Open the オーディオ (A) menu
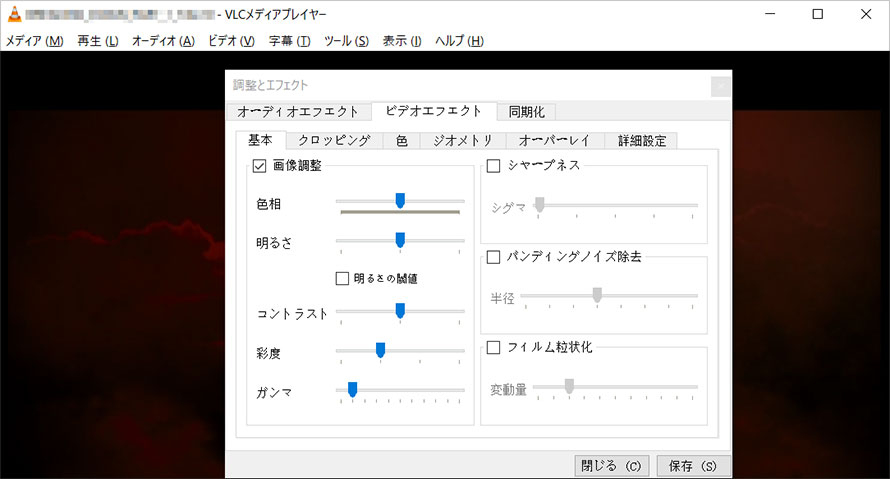The width and height of the screenshot is (890, 479). pos(163,41)
